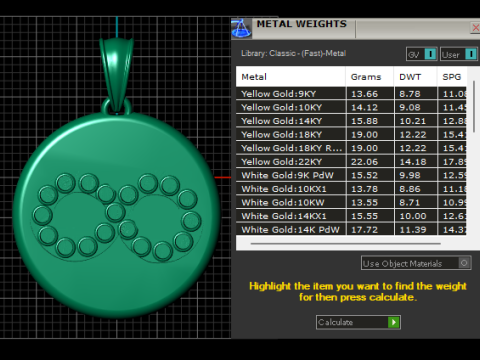The image size is (480, 360).
Task: Toggle the GV library switch
Action: click(x=421, y=54)
